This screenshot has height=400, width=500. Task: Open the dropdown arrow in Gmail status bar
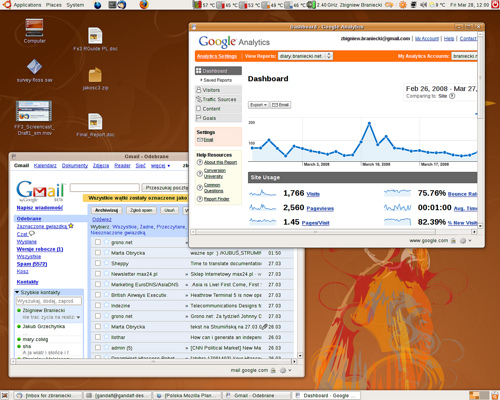(290, 370)
